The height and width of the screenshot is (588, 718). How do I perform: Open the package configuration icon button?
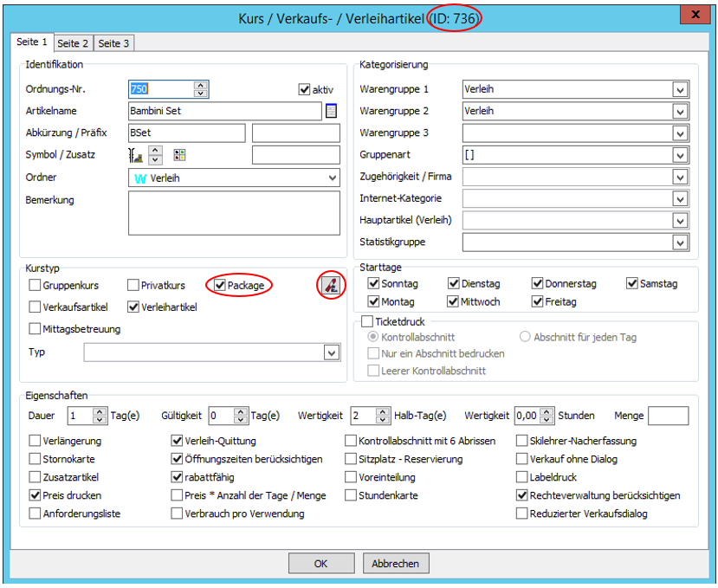pyautogui.click(x=331, y=285)
